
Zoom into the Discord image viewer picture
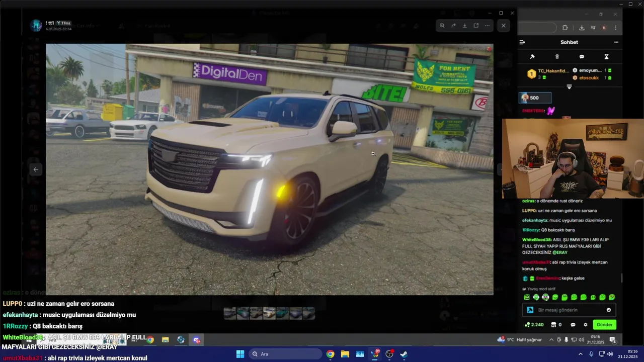442,26
